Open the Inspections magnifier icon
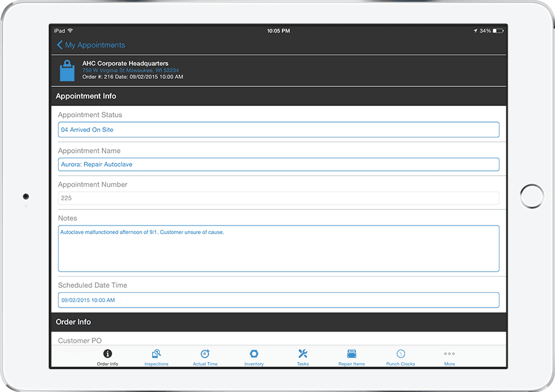555x392 pixels. pos(156,354)
